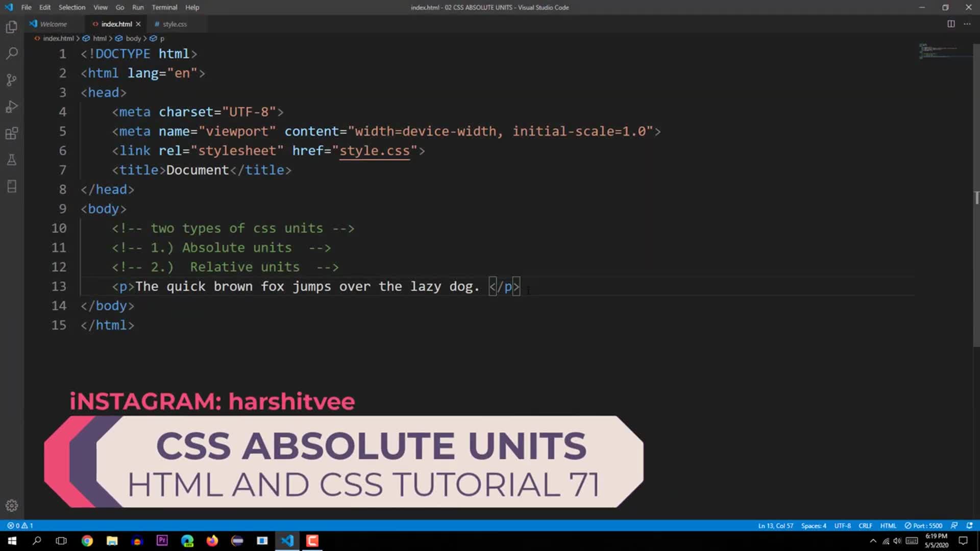This screenshot has height=551, width=980.
Task: Open the Selection menu
Action: point(72,7)
